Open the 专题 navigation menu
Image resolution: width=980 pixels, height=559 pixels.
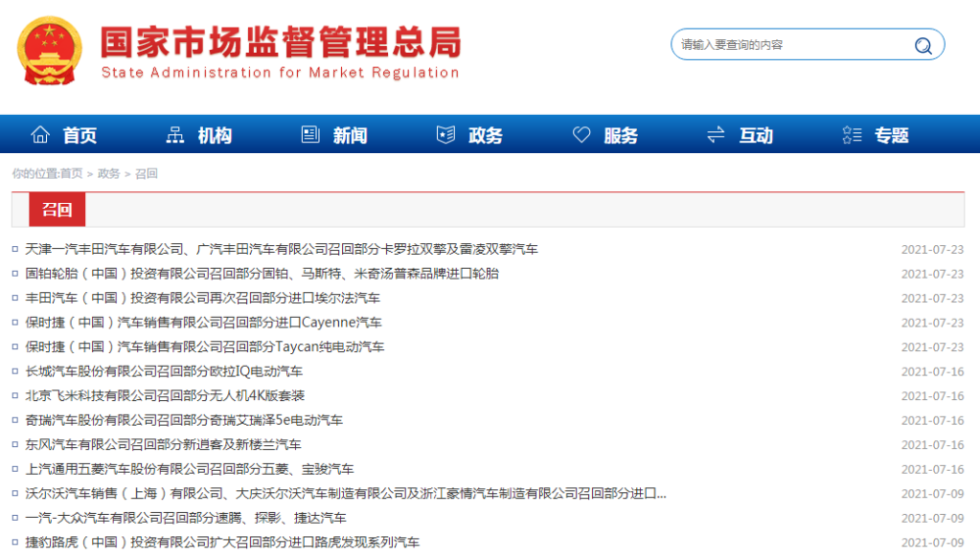(891, 135)
